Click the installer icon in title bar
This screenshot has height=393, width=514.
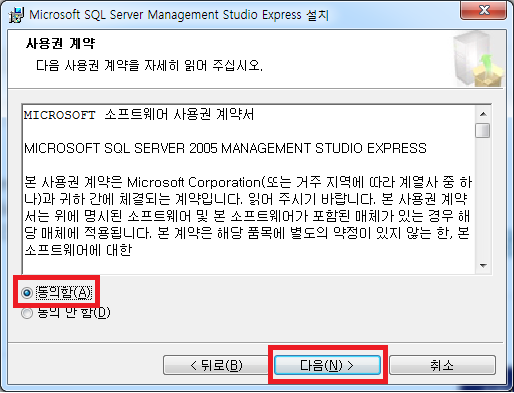(16, 15)
